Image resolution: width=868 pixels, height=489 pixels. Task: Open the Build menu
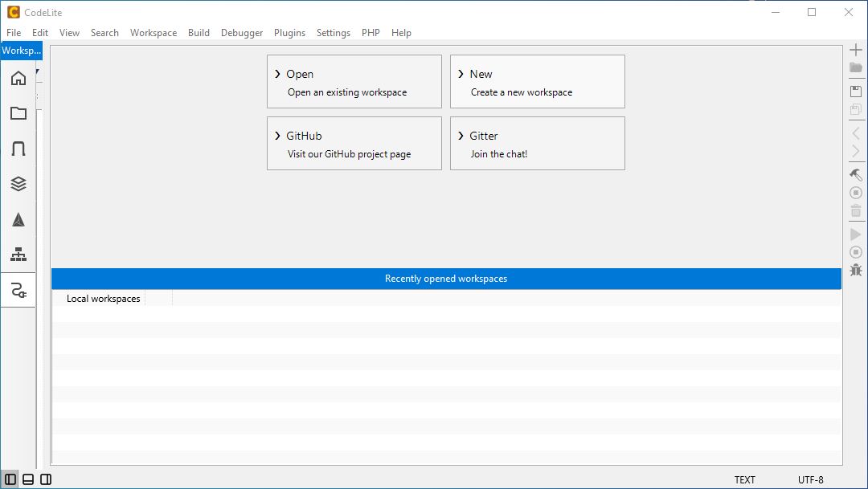[199, 33]
